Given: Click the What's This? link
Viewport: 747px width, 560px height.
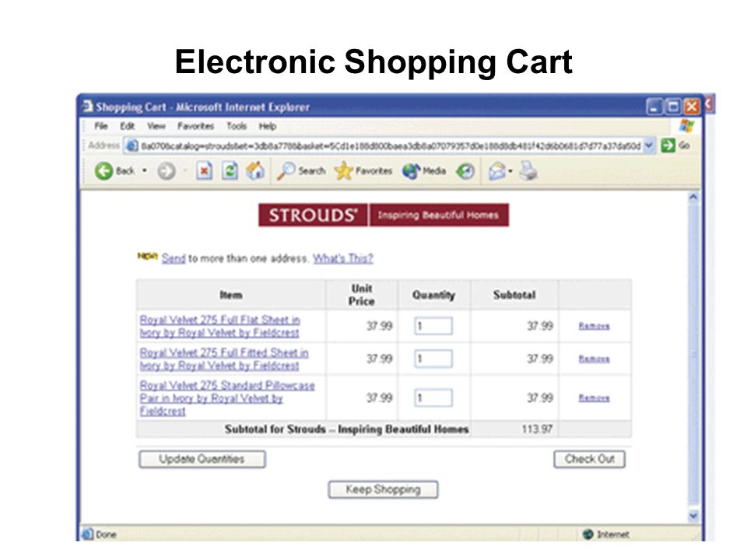Looking at the screenshot, I should point(343,258).
